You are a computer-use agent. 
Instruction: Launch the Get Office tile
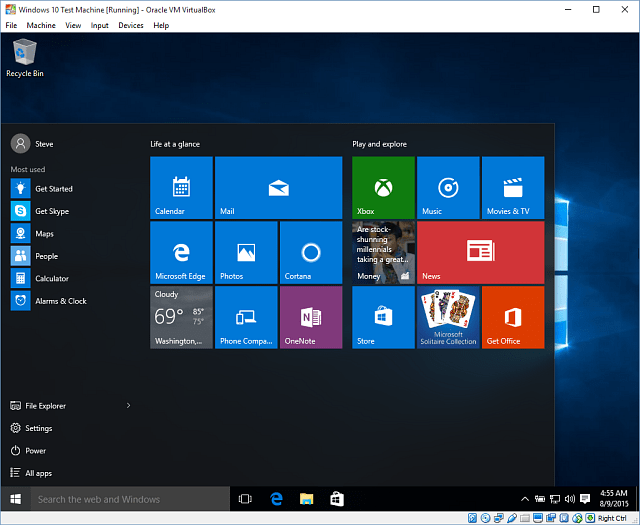(513, 317)
